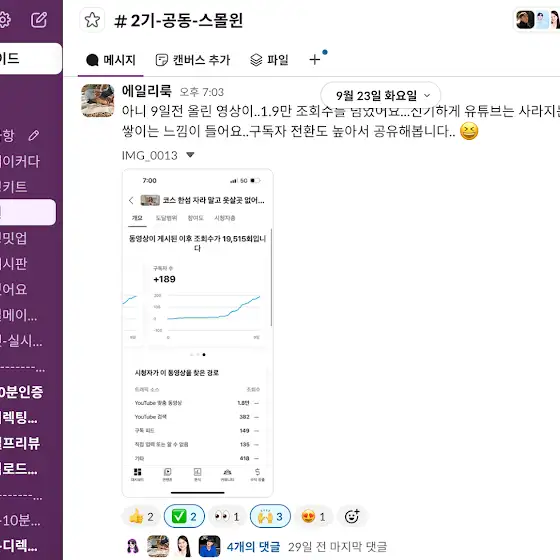The width and height of the screenshot is (560, 560).
Task: Toggle the heart eyes reaction
Action: [x=314, y=516]
